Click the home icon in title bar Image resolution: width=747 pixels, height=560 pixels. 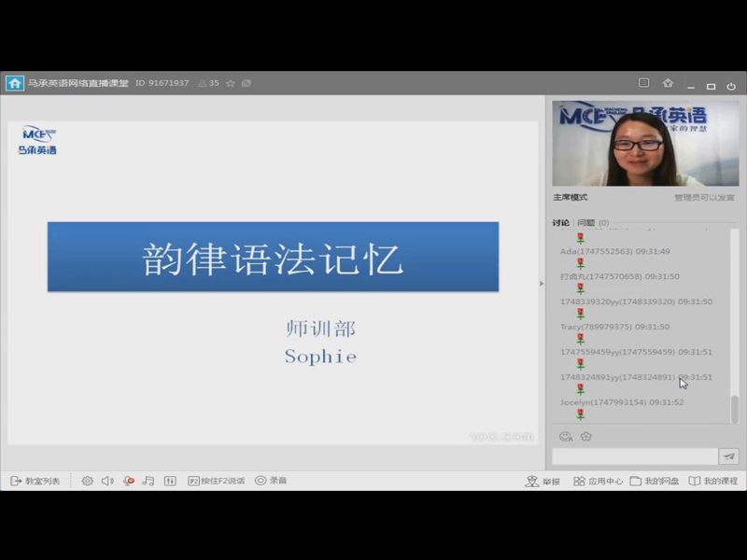point(15,83)
